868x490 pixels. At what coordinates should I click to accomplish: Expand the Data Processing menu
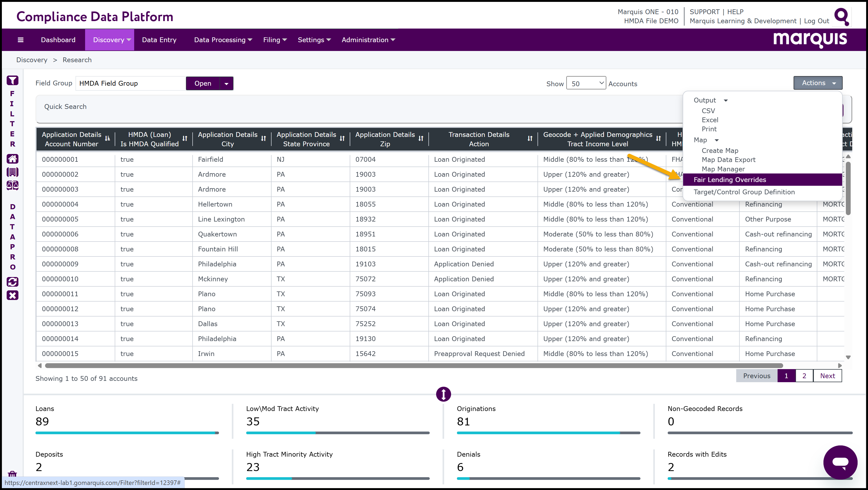pyautogui.click(x=223, y=40)
